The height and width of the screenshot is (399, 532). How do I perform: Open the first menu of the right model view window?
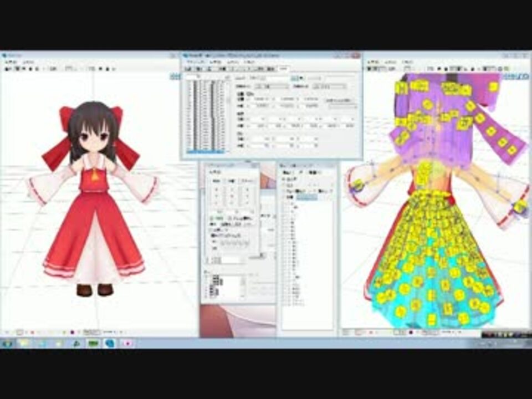(x=372, y=62)
